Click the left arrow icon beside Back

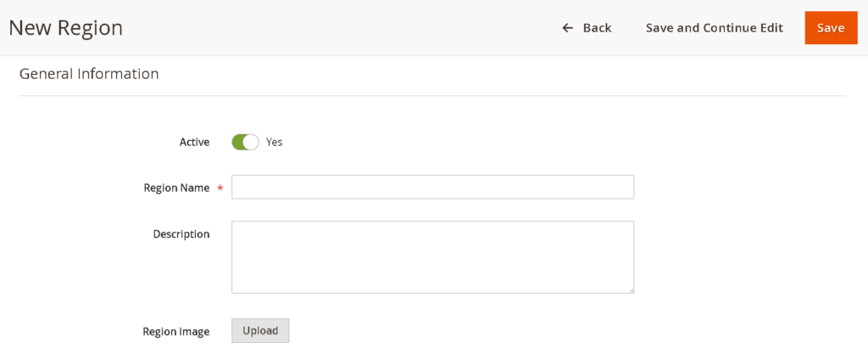[568, 28]
